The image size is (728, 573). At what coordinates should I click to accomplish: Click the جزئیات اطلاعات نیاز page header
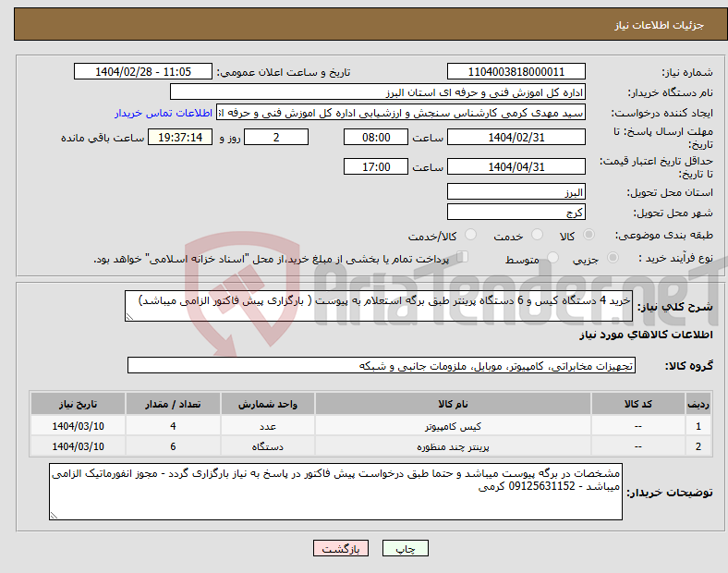click(659, 25)
